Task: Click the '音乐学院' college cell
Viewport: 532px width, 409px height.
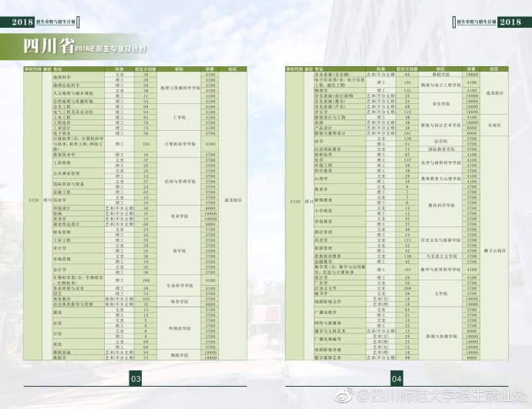Action: pyautogui.click(x=440, y=104)
